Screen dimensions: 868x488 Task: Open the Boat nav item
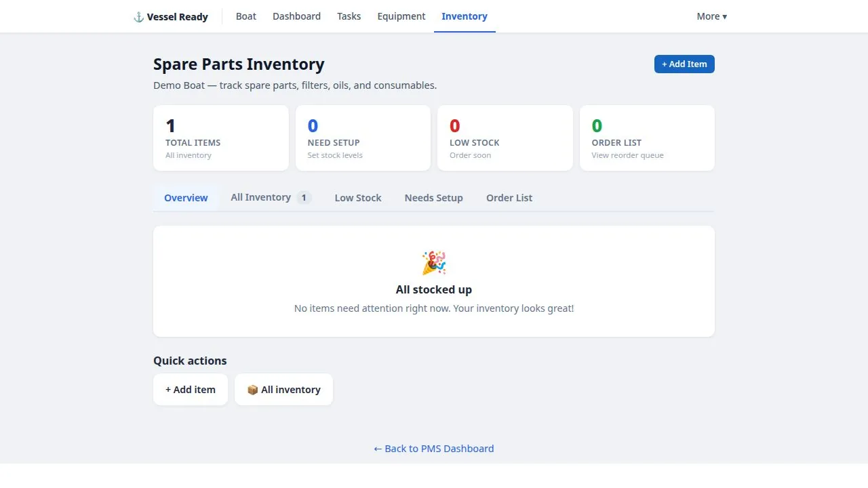coord(246,16)
